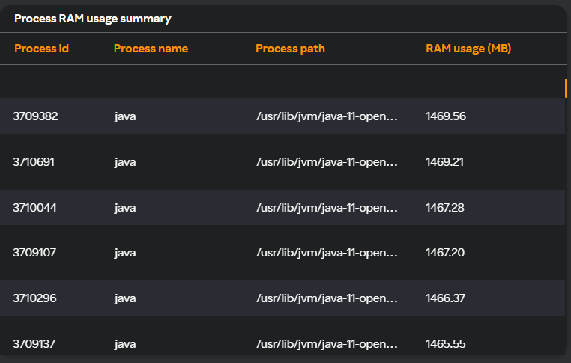Click process path in row 3709137
571x363 pixels.
(x=327, y=344)
